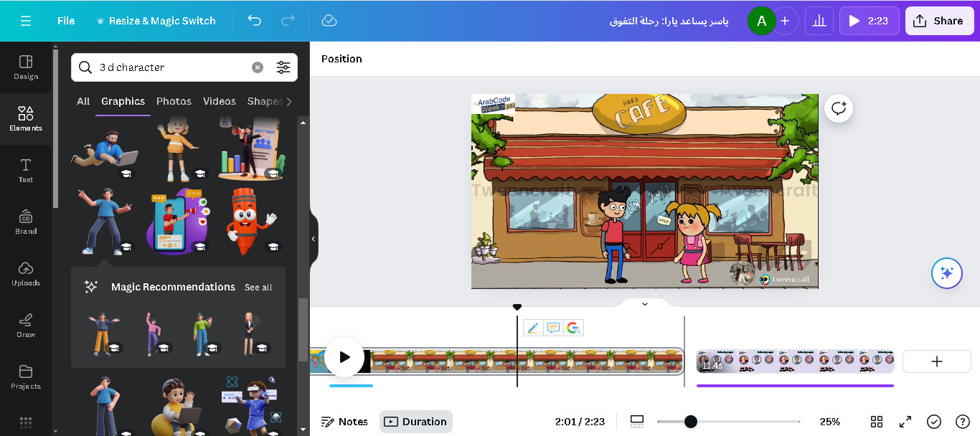The height and width of the screenshot is (436, 980).
Task: Open the design checkmark status icon
Action: (x=934, y=422)
